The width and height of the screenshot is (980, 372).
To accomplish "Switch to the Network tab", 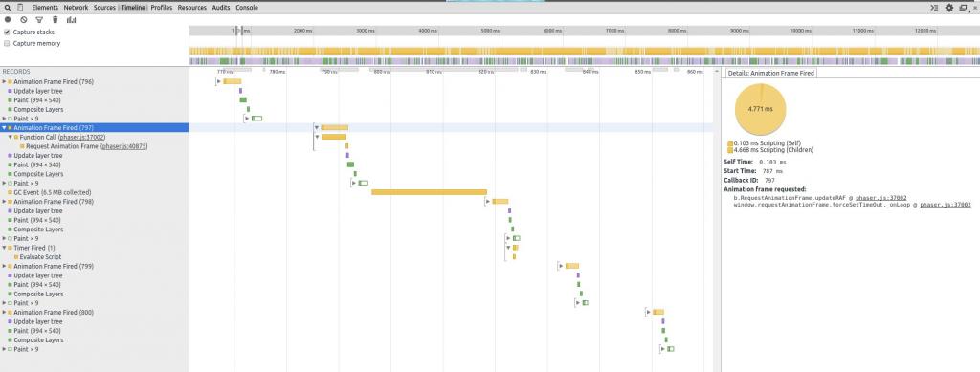I will pyautogui.click(x=76, y=8).
